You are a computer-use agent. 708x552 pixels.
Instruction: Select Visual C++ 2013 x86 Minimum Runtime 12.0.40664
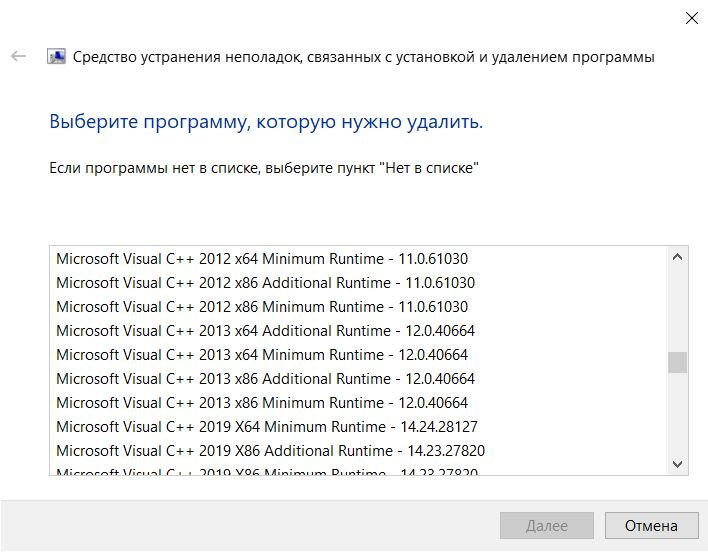pyautogui.click(x=359, y=402)
